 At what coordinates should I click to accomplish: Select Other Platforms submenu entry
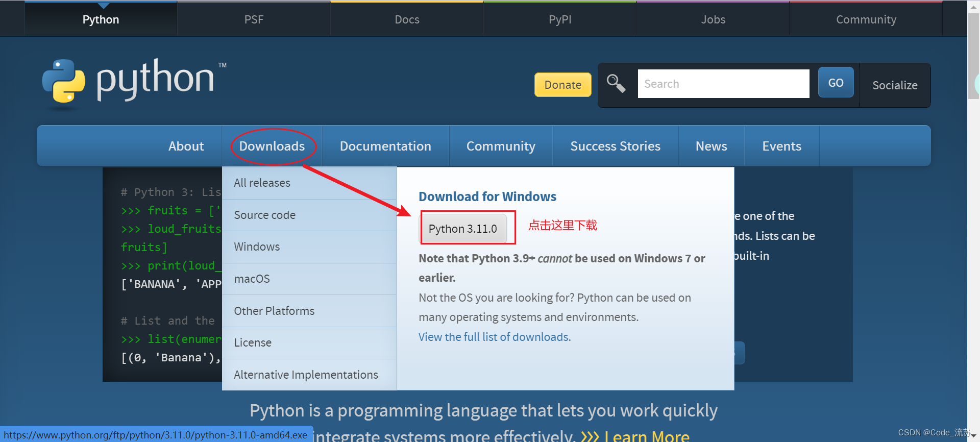[309, 311]
